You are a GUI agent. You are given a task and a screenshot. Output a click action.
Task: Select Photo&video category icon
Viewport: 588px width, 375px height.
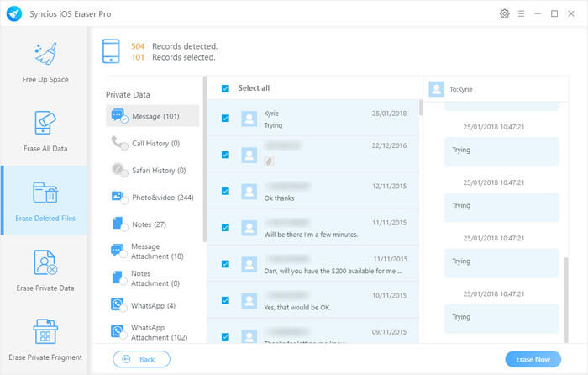pos(118,197)
